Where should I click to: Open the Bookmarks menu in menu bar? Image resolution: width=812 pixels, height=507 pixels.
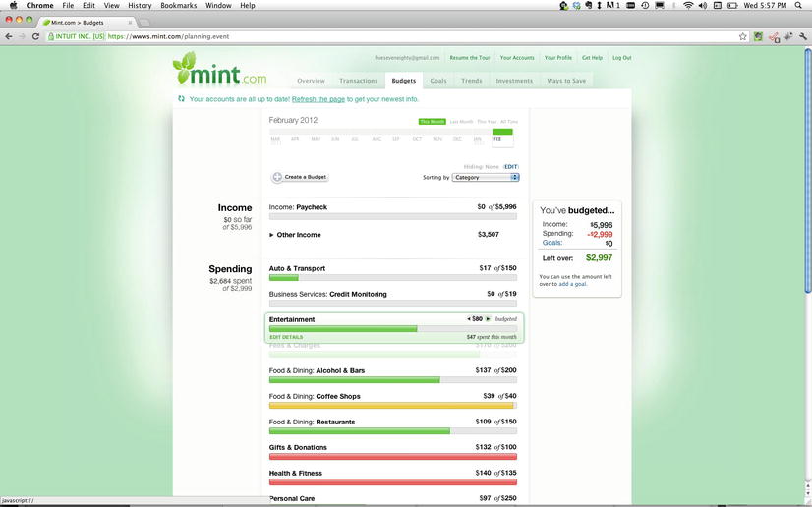[x=179, y=5]
